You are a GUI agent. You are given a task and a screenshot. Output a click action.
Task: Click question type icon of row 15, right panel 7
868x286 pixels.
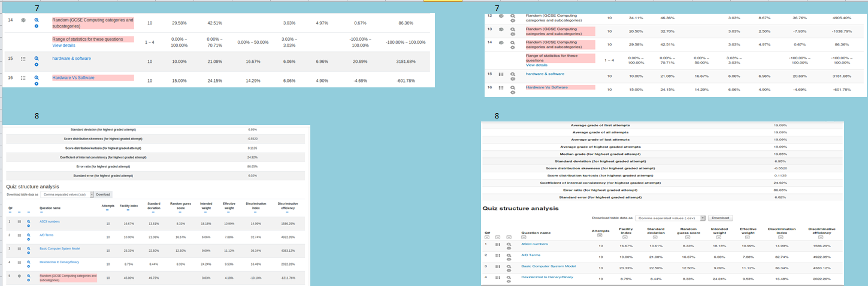(501, 74)
